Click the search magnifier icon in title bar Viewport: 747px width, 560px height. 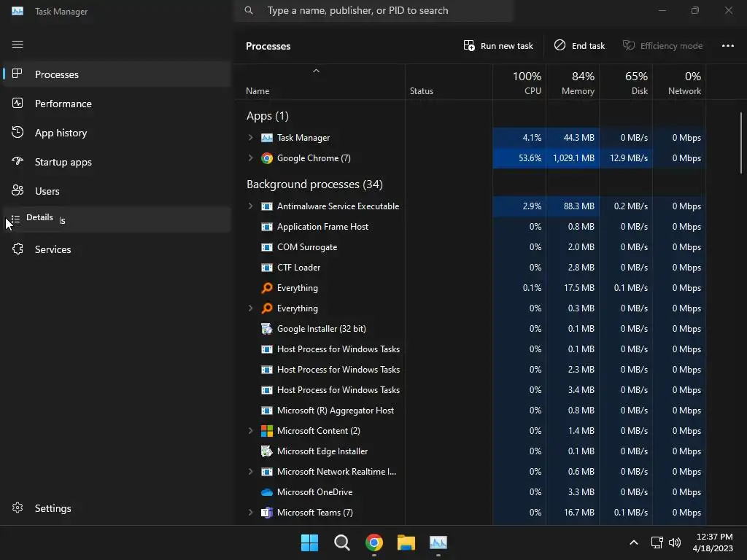(249, 10)
